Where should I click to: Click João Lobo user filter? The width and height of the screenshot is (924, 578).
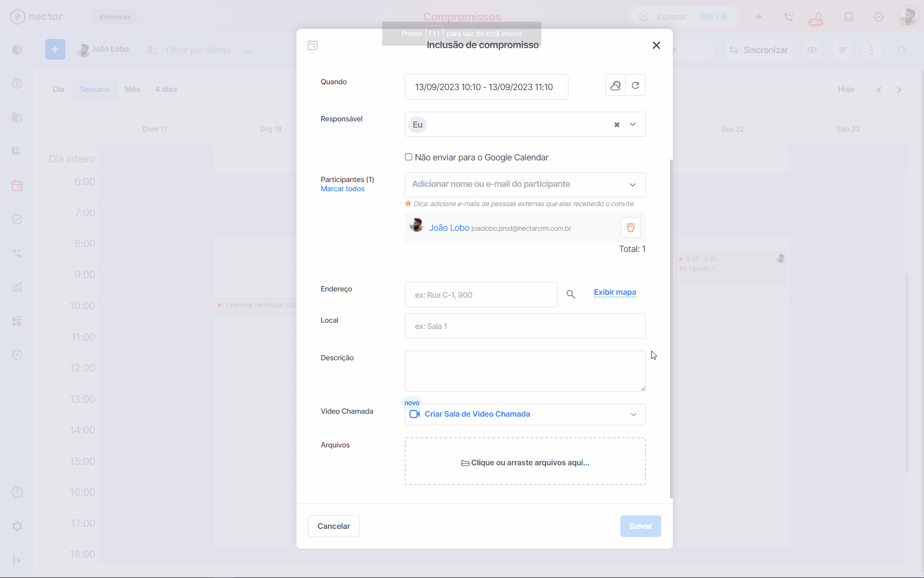tap(103, 50)
